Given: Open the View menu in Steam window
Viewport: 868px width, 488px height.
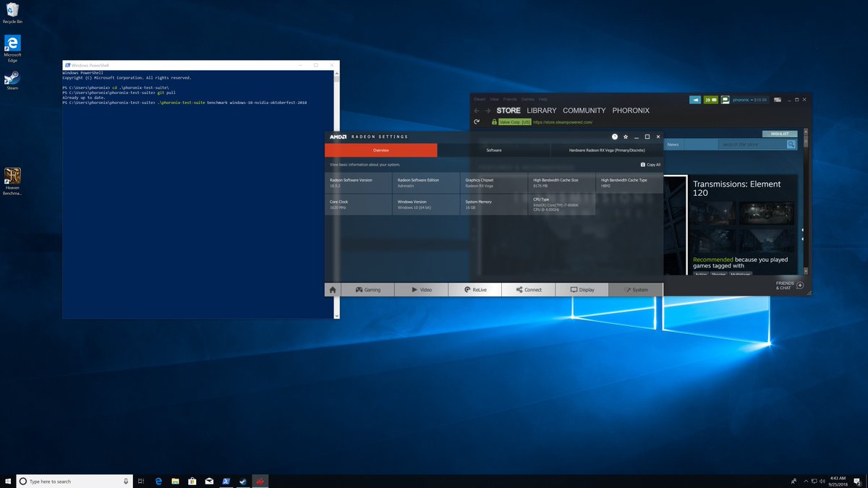Looking at the screenshot, I should (495, 99).
